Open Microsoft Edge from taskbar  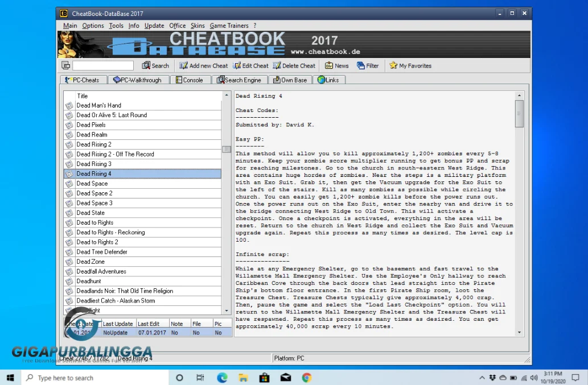click(x=222, y=378)
